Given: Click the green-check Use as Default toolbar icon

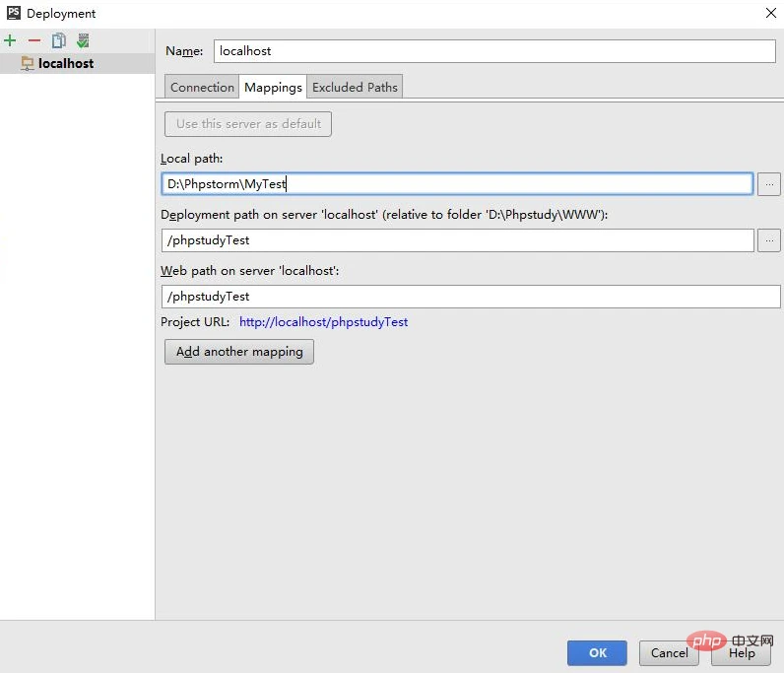Looking at the screenshot, I should (83, 40).
